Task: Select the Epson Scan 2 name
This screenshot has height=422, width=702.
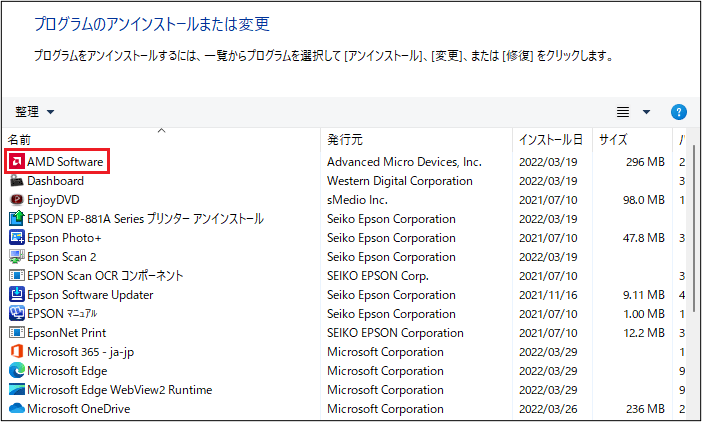Action: pos(62,257)
